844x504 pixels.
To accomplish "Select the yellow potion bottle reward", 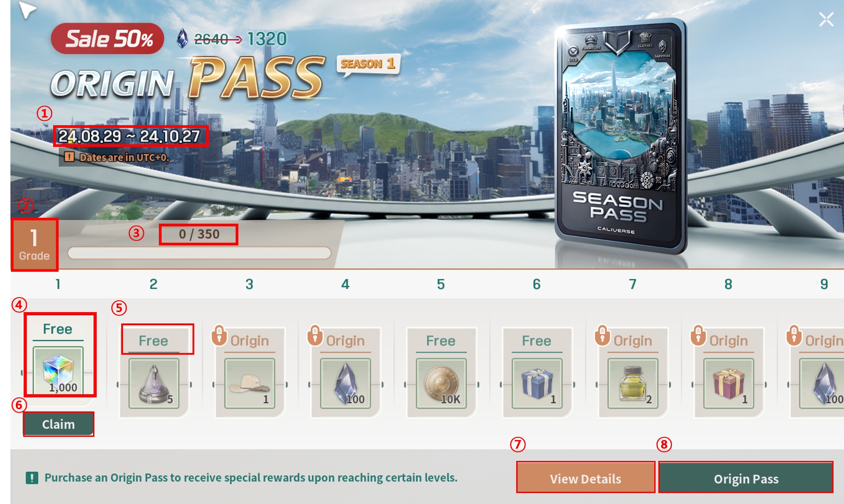I will pos(632,383).
